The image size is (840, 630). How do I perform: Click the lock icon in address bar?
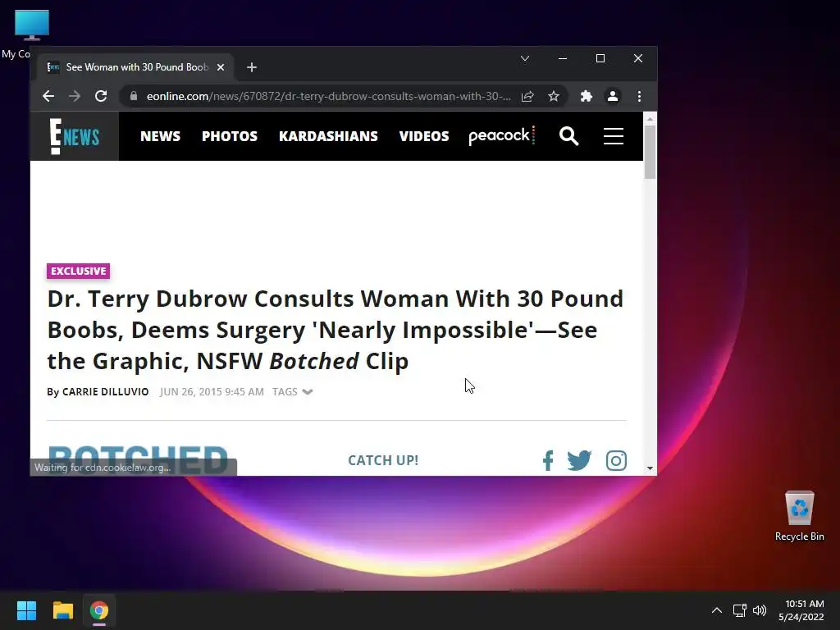point(134,97)
